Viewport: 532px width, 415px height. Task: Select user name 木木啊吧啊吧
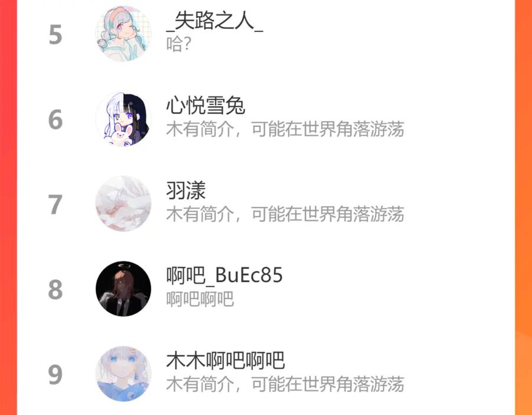225,361
